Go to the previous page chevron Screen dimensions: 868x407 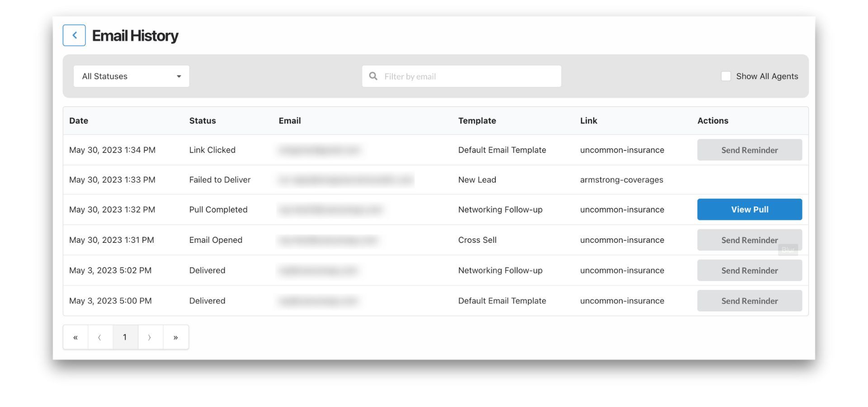click(100, 336)
